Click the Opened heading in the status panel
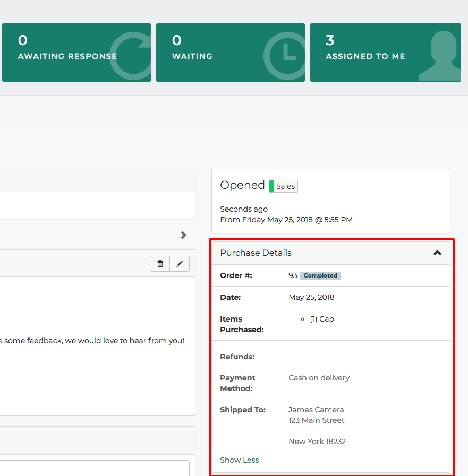 click(242, 185)
